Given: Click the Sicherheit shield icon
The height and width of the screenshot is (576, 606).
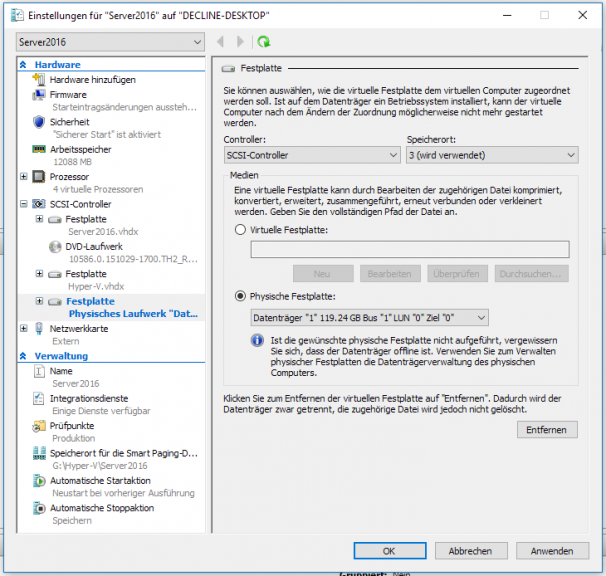Looking at the screenshot, I should [x=39, y=122].
